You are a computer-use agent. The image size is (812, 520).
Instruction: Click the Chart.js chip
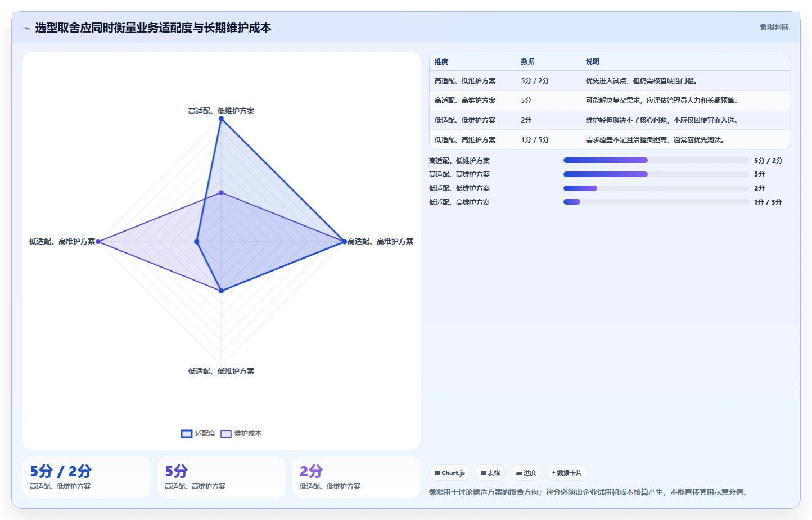coord(450,473)
